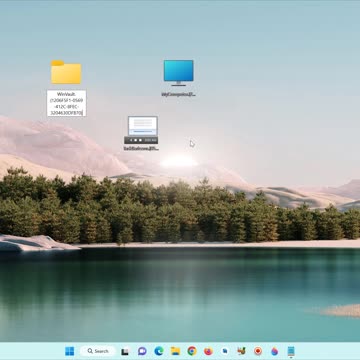Open the purple-orange Firefox variant on taskbar
Image resolution: width=360 pixels, height=360 pixels.
point(274,351)
